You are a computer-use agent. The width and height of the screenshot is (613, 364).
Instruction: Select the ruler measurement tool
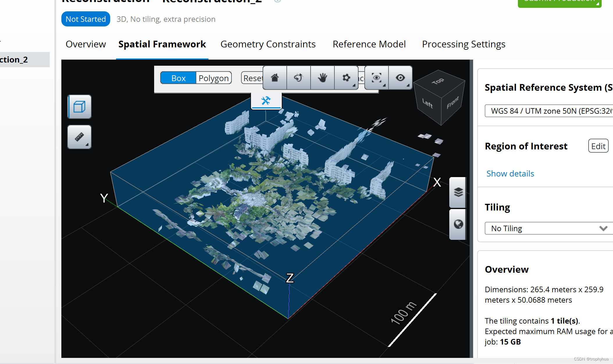tap(79, 137)
